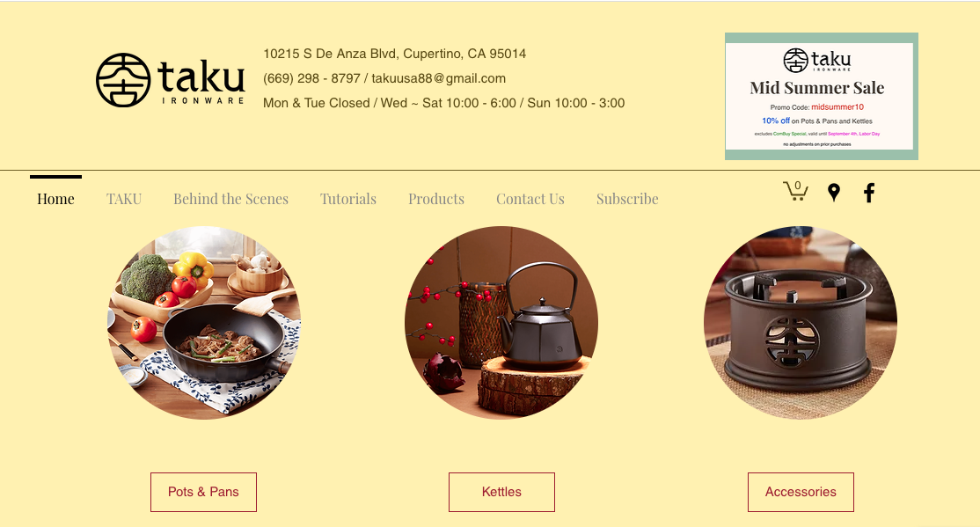
Task: Click the frying pan circular photo
Action: click(204, 323)
